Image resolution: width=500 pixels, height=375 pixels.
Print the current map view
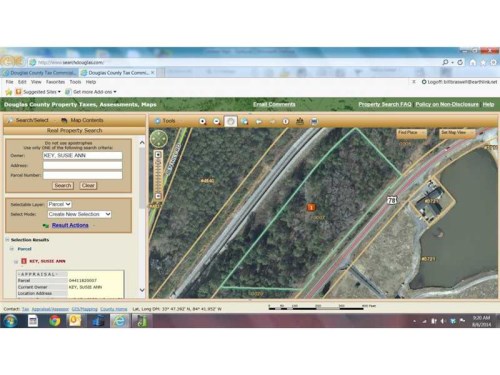[314, 122]
